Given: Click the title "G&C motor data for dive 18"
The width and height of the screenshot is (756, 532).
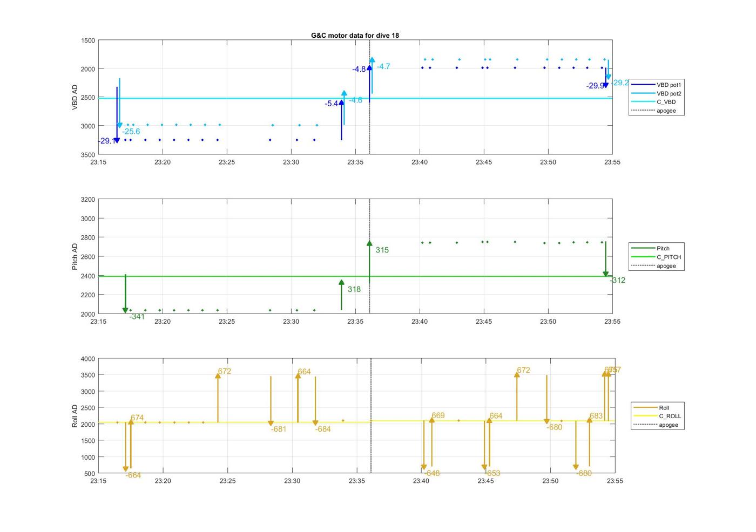Looking at the screenshot, I should point(355,35).
